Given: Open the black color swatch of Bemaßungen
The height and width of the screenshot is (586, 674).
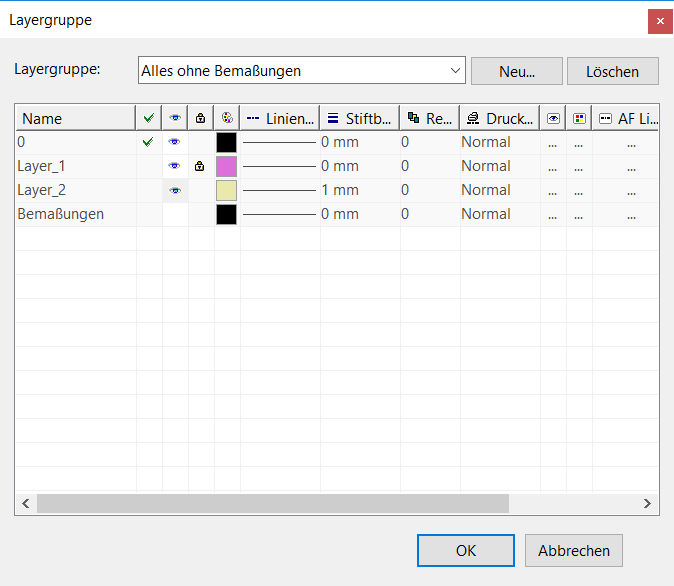Looking at the screenshot, I should [227, 215].
